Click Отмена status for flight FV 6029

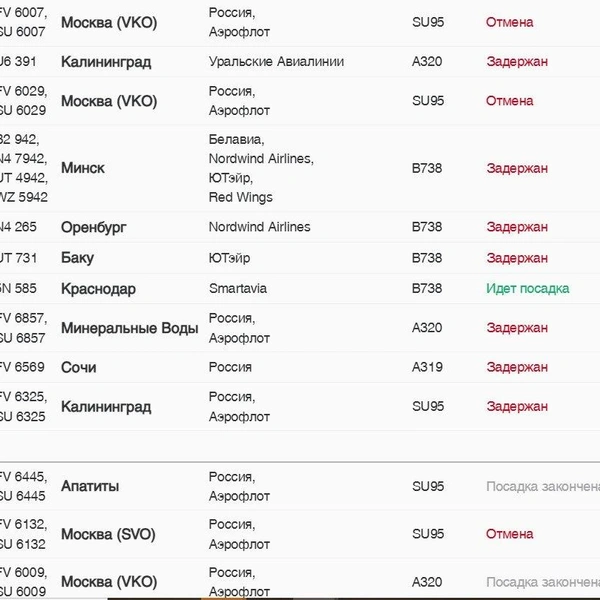tap(509, 101)
